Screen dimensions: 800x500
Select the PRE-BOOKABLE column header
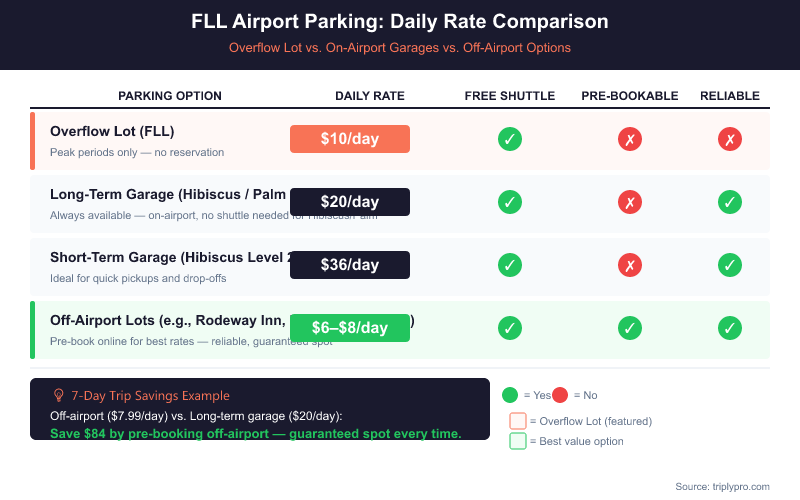point(630,96)
